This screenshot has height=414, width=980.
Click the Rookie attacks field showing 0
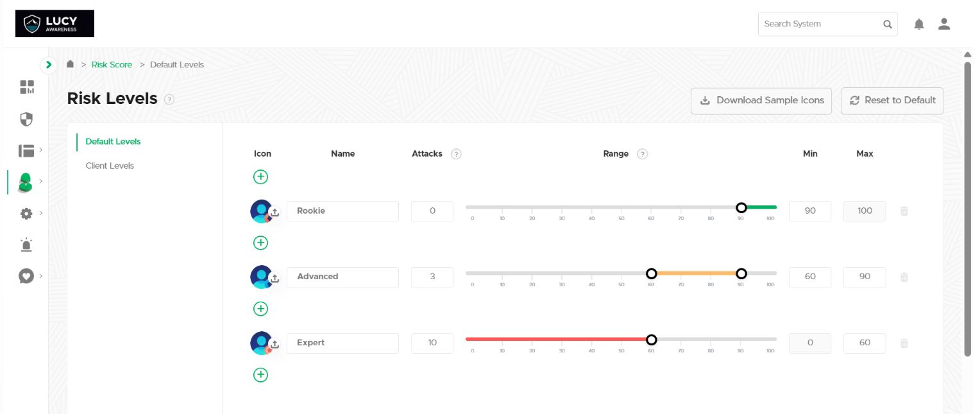point(432,211)
